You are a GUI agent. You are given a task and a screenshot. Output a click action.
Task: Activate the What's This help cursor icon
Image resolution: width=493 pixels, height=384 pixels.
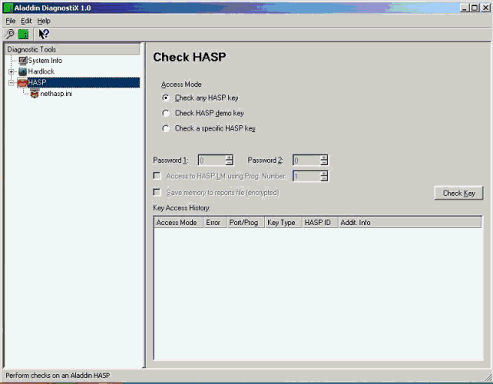click(x=44, y=34)
